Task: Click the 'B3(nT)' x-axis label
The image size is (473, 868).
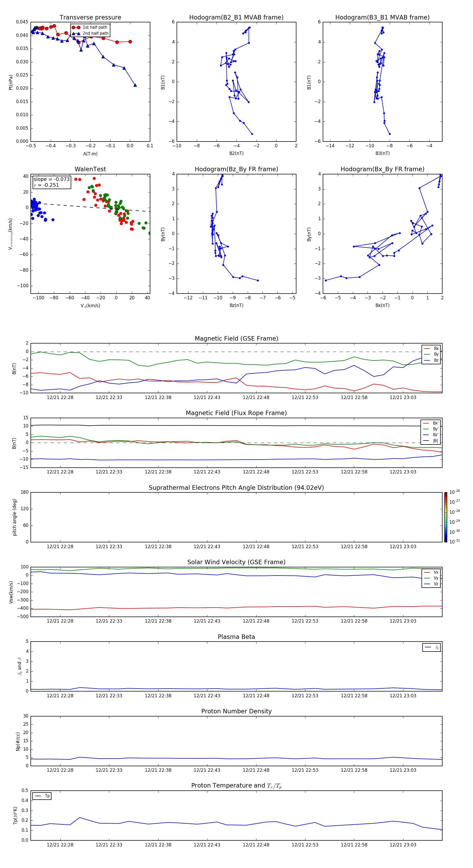Action: 382,153
